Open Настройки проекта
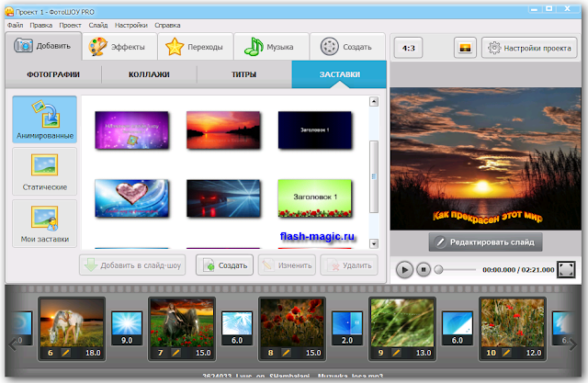The width and height of the screenshot is (588, 383). (x=529, y=48)
